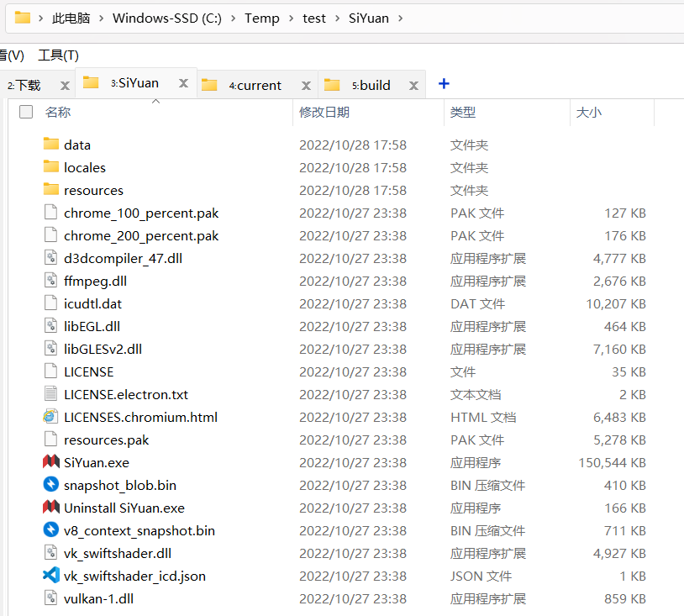Click the chrome_200_percent.pak file icon

click(x=51, y=235)
